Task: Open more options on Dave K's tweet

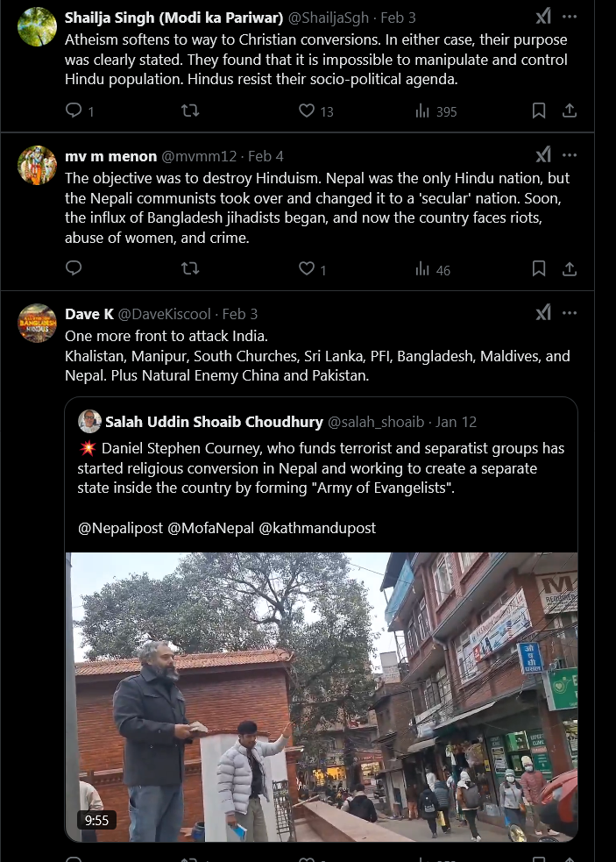Action: [570, 313]
